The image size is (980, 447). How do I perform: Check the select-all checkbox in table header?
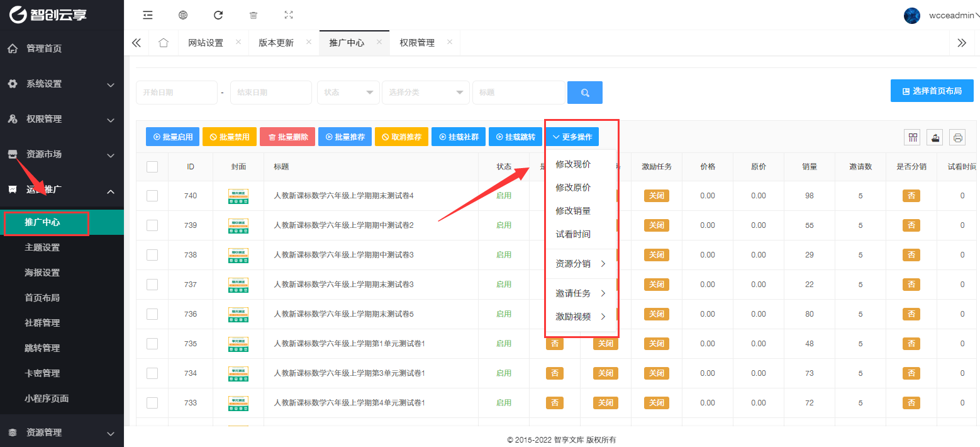152,167
